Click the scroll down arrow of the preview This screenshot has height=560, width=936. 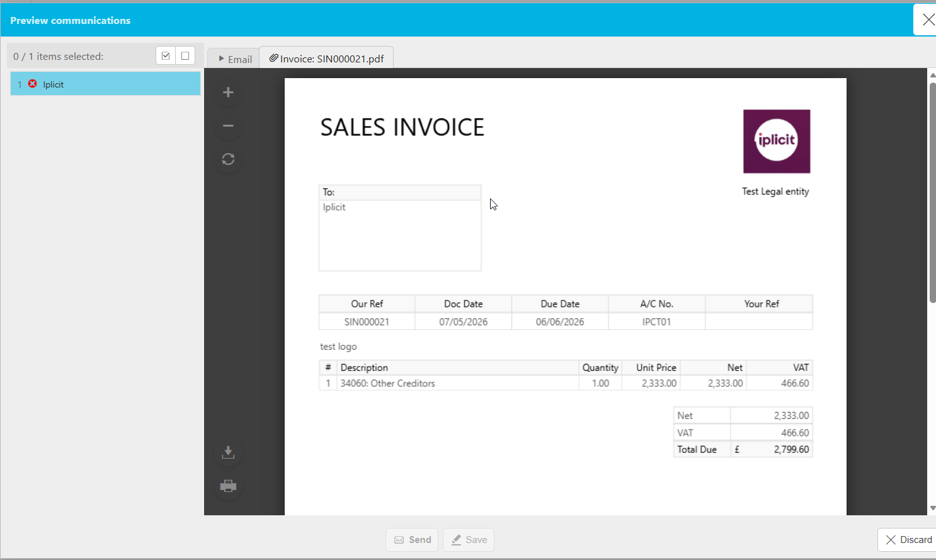click(x=932, y=508)
